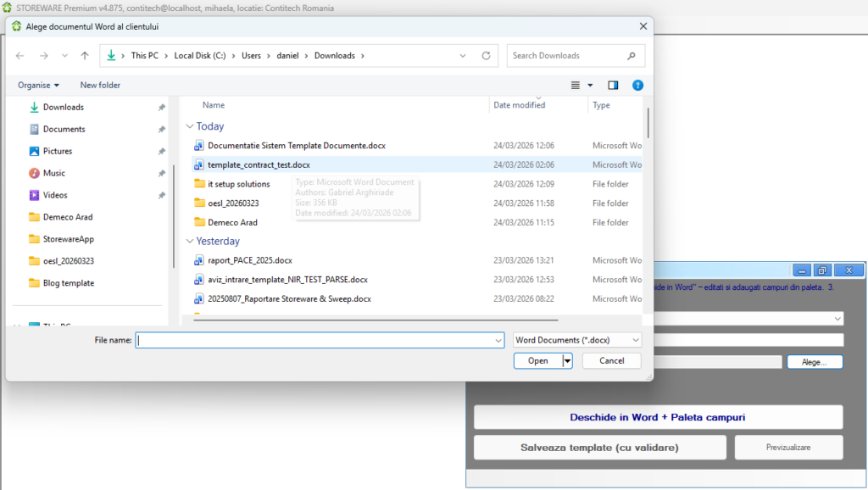
Task: Open Blog template sidebar folder
Action: (x=68, y=283)
